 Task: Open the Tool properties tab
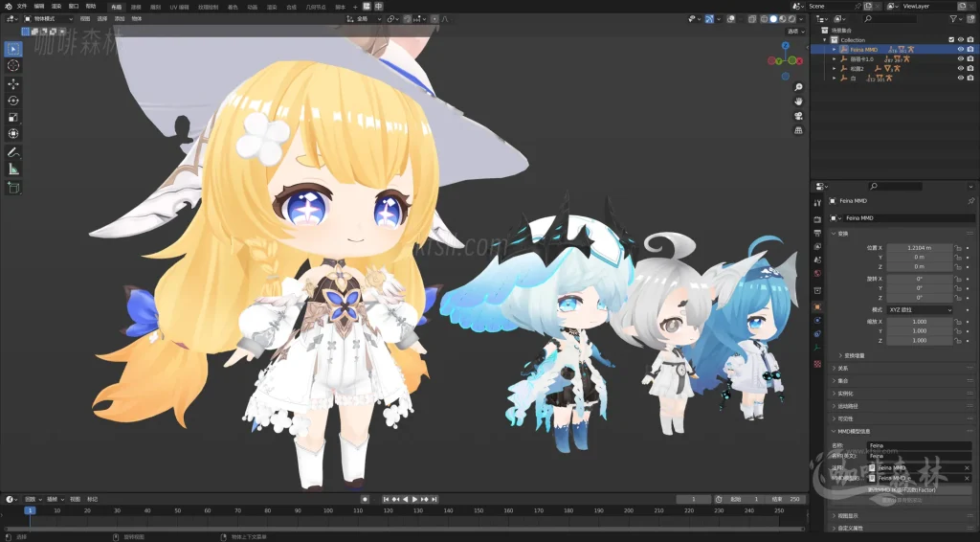pos(817,203)
